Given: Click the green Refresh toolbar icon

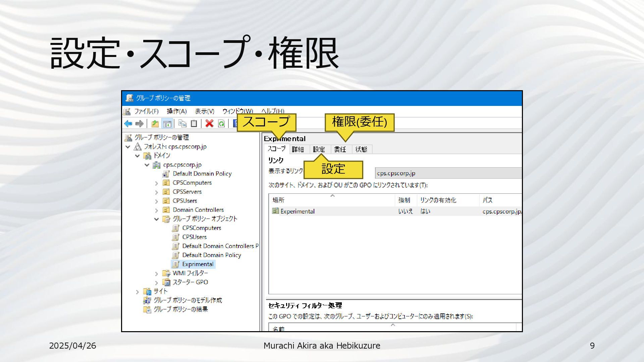Looking at the screenshot, I should (x=221, y=124).
